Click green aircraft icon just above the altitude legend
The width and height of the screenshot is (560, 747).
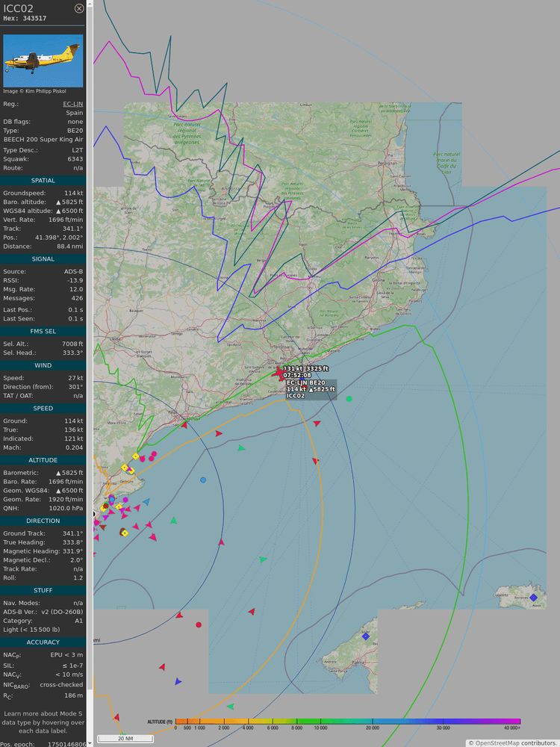[x=231, y=707]
